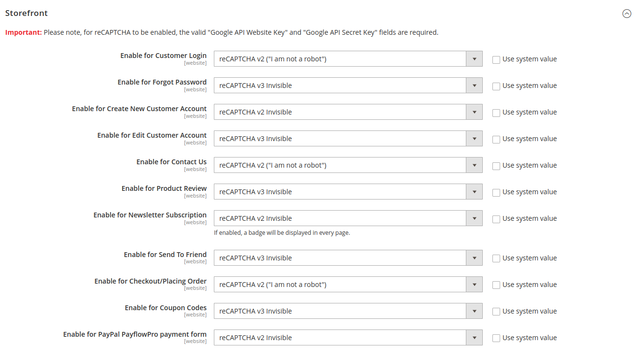
Task: Click the Enable for Newsletter Subscription label
Action: pos(150,215)
